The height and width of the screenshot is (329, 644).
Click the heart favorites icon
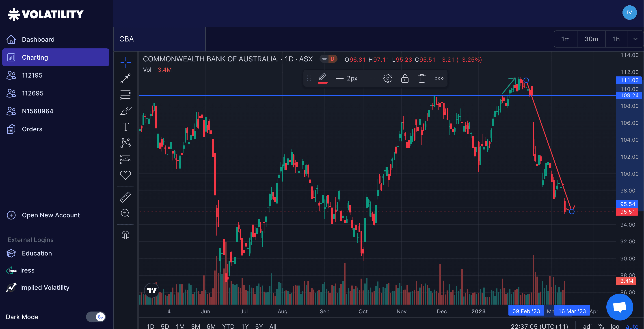(125, 175)
